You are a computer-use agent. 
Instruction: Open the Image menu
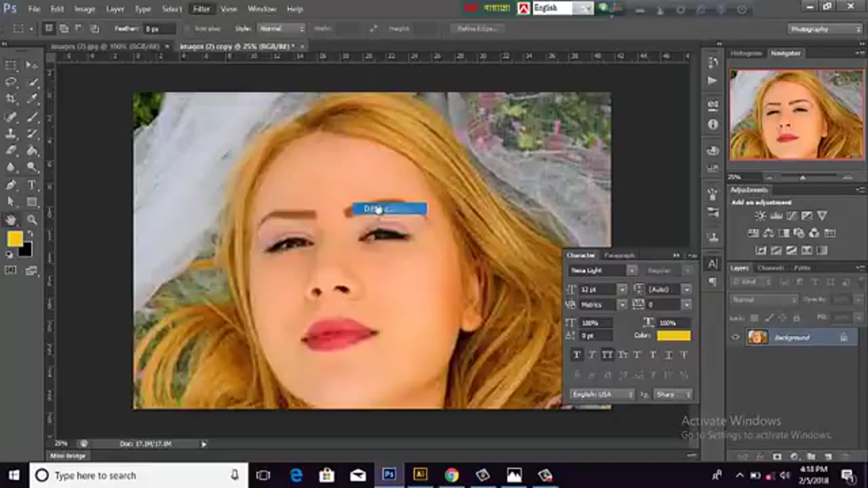point(85,9)
